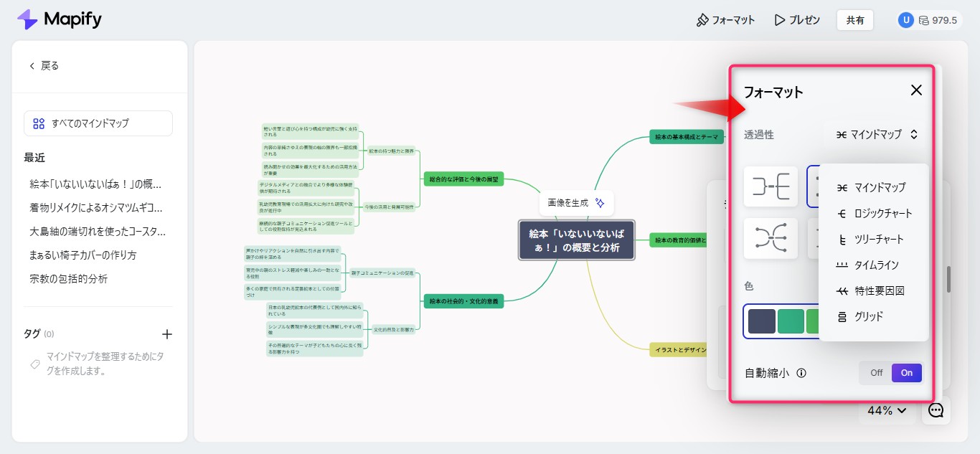Click the 共有 share button
The height and width of the screenshot is (454, 980).
(x=854, y=20)
